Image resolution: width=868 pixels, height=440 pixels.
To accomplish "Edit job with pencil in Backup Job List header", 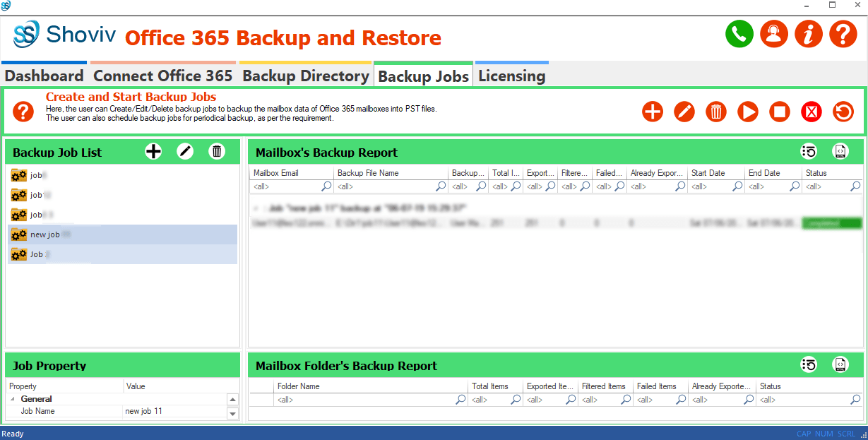I will pyautogui.click(x=185, y=151).
